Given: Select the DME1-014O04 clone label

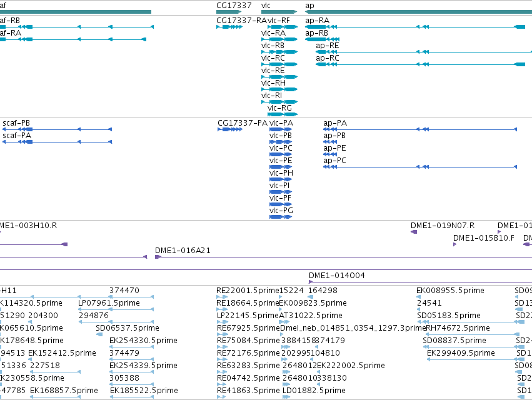Looking at the screenshot, I should [336, 276].
